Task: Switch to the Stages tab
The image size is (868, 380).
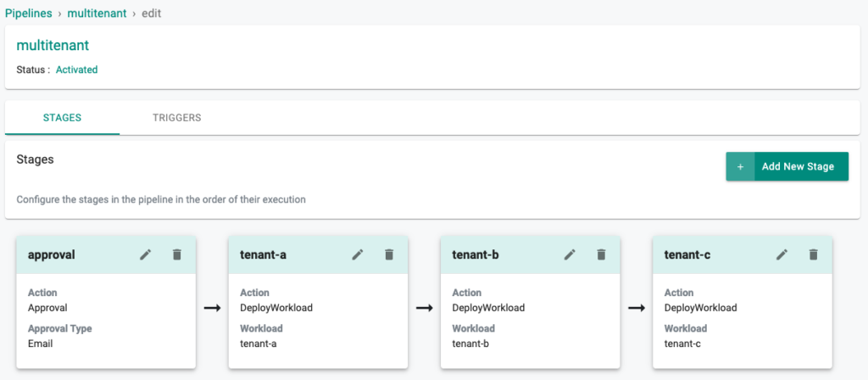Action: [62, 118]
